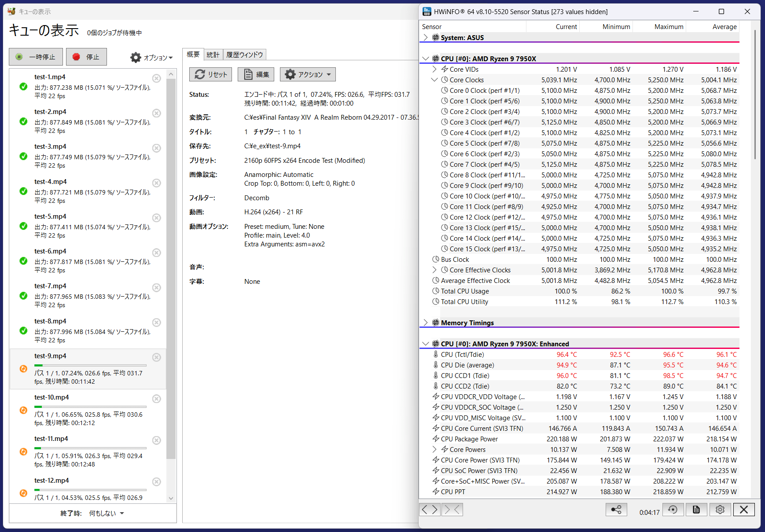Pause the encode queue
765x532 pixels.
[36, 57]
